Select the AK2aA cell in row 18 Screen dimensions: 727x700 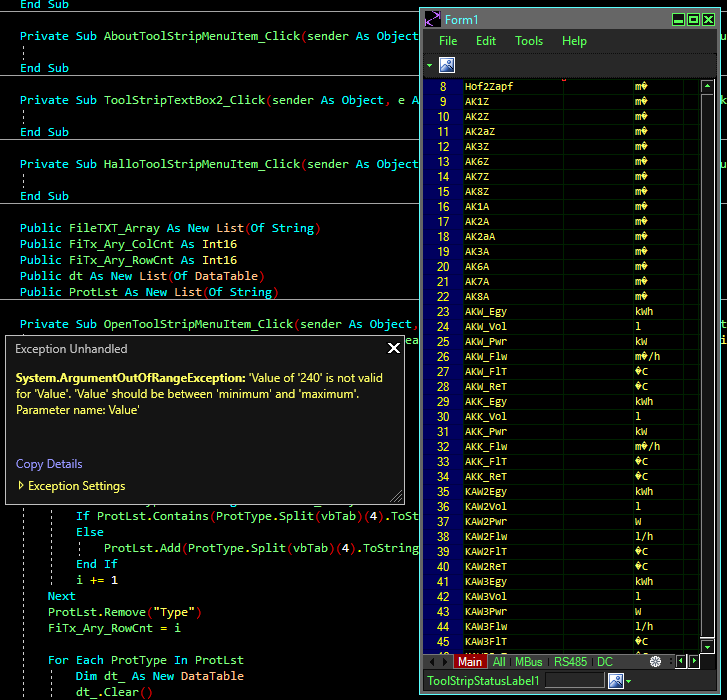tap(513, 236)
